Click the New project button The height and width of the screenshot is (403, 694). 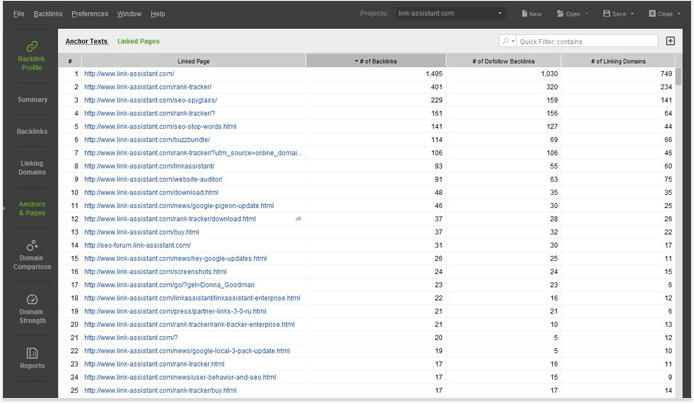(x=532, y=14)
